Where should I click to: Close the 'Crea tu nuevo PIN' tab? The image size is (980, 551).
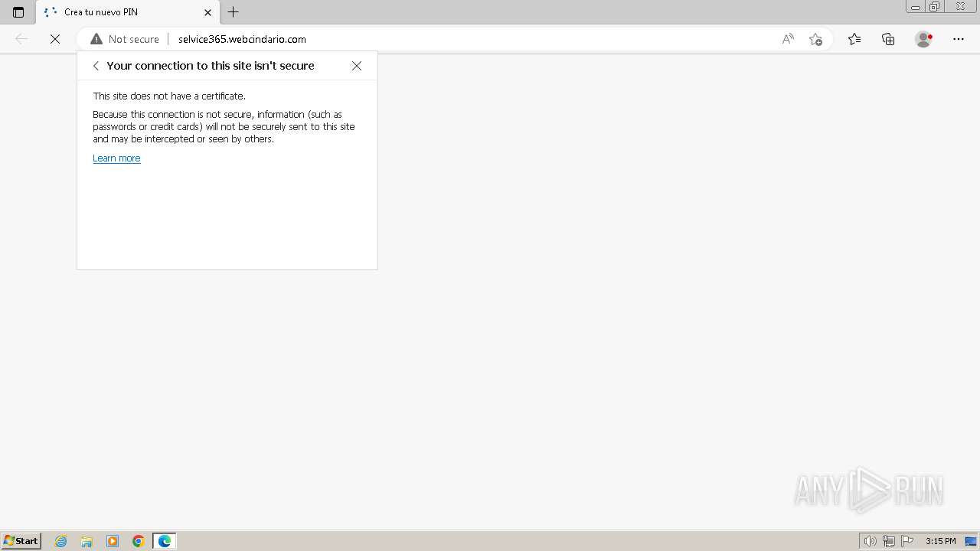[207, 12]
